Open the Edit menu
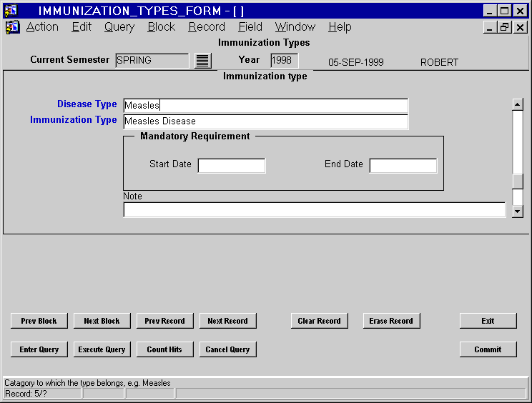The image size is (532, 403). tap(82, 26)
